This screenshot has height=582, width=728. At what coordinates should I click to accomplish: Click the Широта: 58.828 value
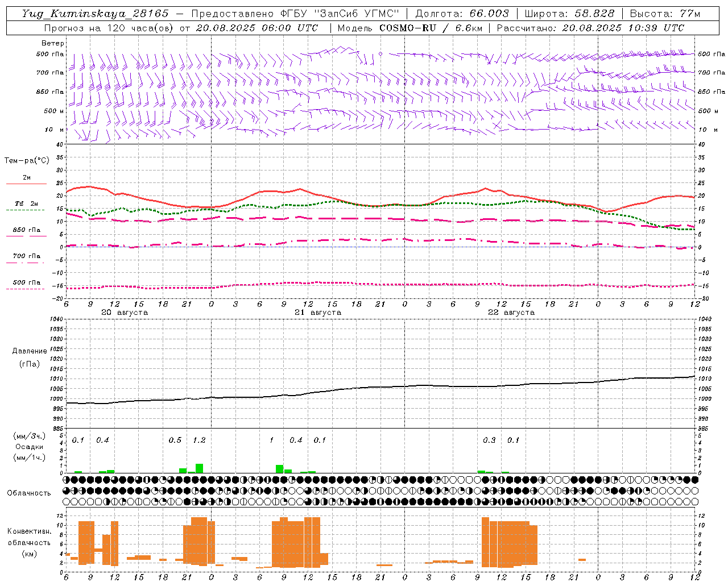coord(570,14)
